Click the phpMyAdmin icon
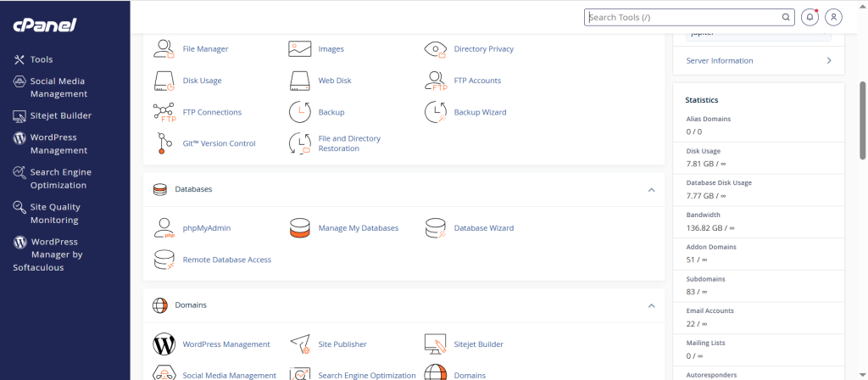Viewport: 868px width, 380px height. click(164, 227)
